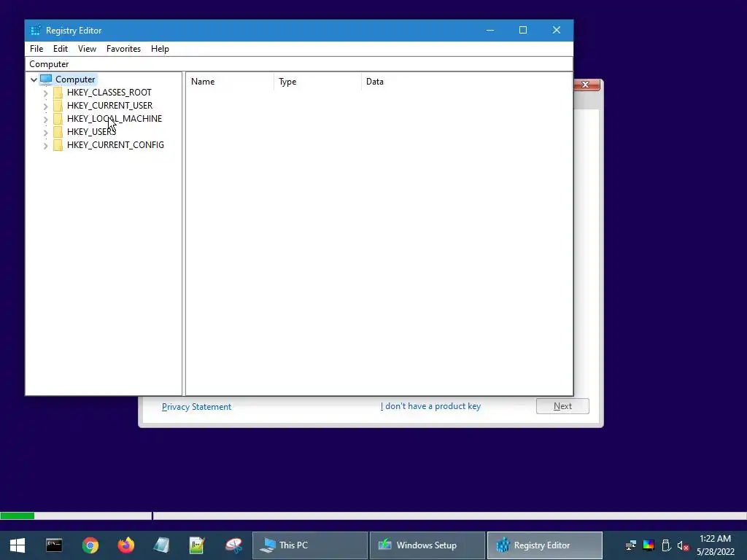This screenshot has height=560, width=747.
Task: Open the View menu
Action: 88,49
